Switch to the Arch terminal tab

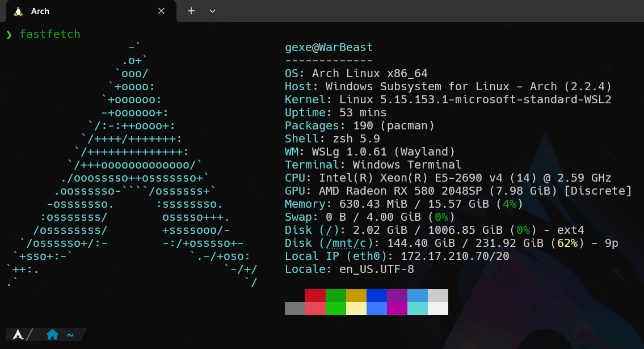91,11
